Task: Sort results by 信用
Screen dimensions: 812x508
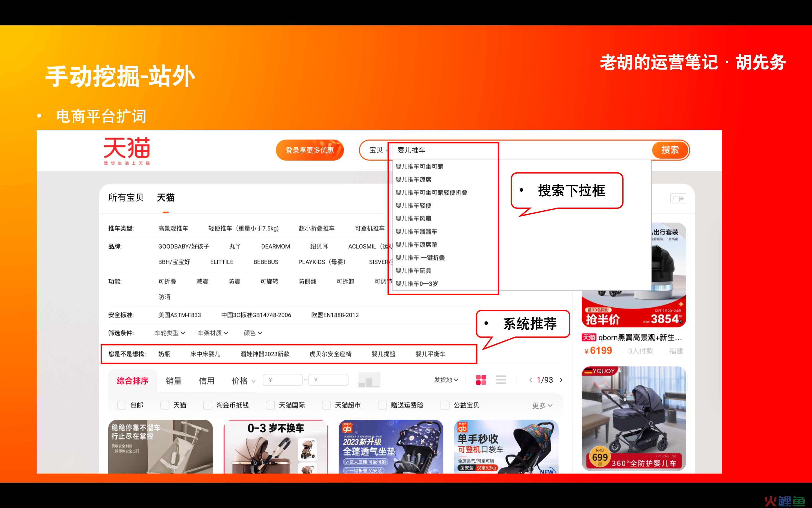Action: pos(206,381)
